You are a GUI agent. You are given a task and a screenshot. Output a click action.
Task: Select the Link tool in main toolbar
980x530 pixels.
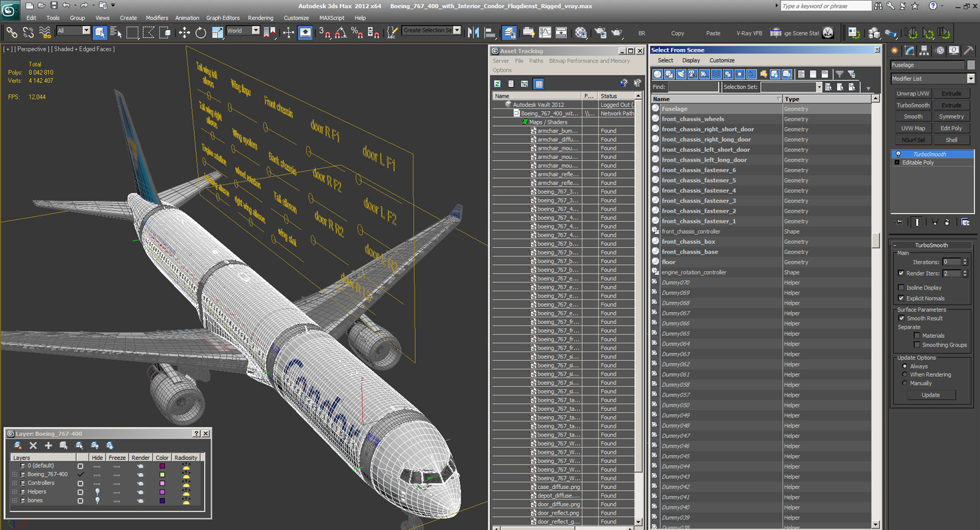click(12, 32)
